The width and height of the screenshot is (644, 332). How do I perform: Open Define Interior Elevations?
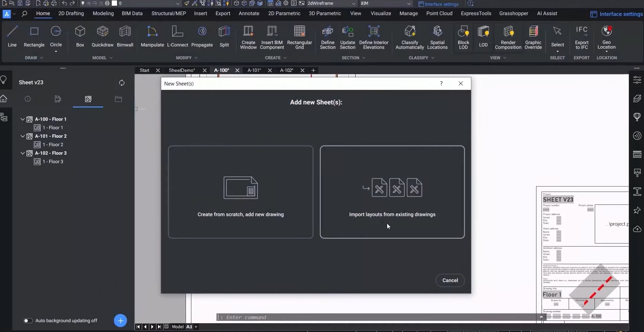(374, 37)
